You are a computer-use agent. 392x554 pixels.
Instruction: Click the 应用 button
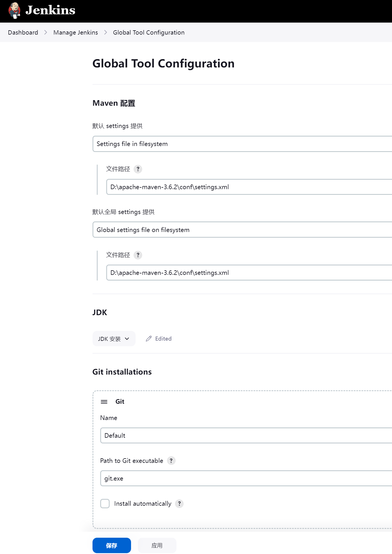coord(157,545)
